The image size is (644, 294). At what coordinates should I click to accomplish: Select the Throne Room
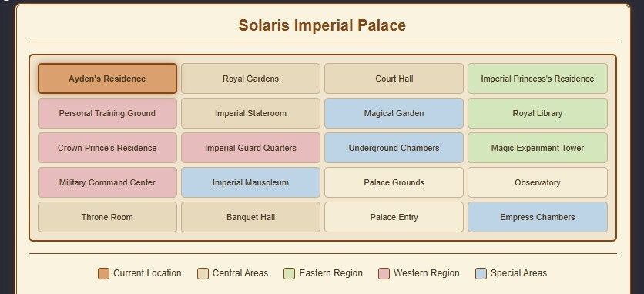[x=107, y=217]
